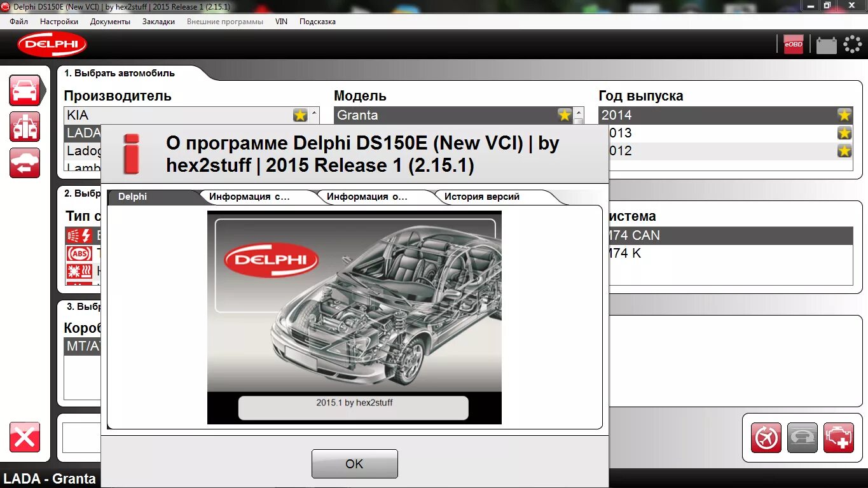Image resolution: width=868 pixels, height=488 pixels.
Task: Click the circular dots connection indicator
Action: (852, 44)
